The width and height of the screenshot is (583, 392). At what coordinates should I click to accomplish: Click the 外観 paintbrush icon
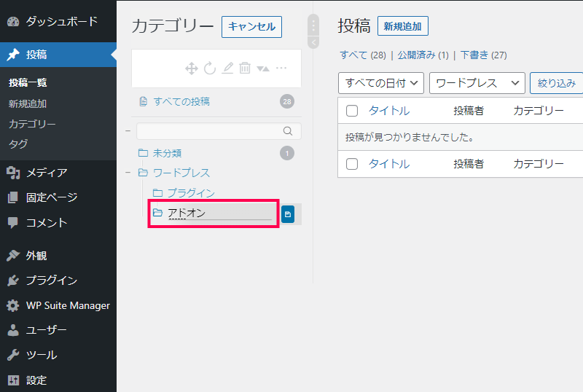point(13,256)
